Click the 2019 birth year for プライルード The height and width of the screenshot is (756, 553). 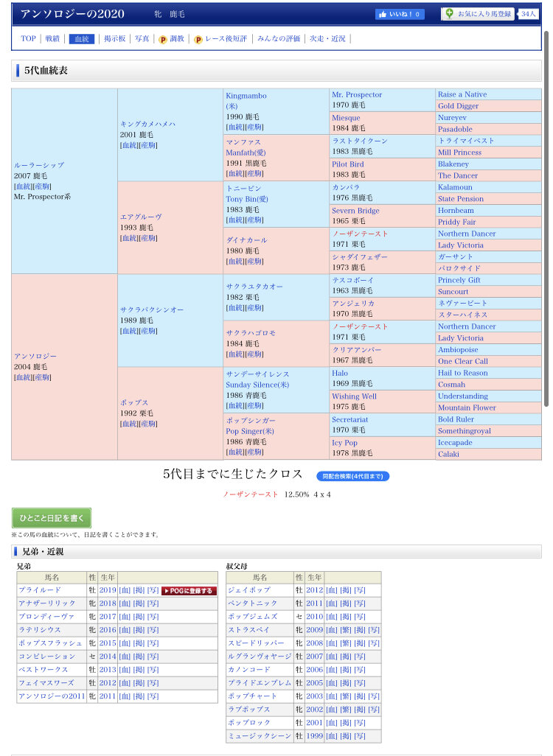[x=108, y=590]
